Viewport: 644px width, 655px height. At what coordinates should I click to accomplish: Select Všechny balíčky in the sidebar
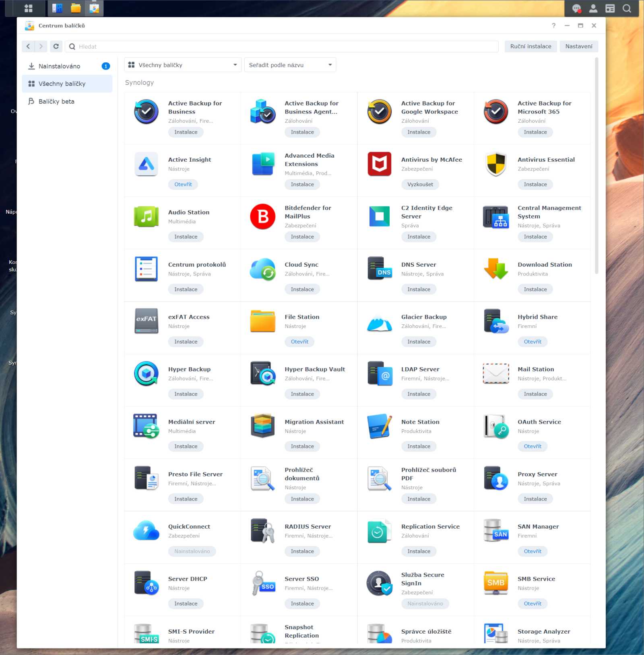[x=67, y=84]
